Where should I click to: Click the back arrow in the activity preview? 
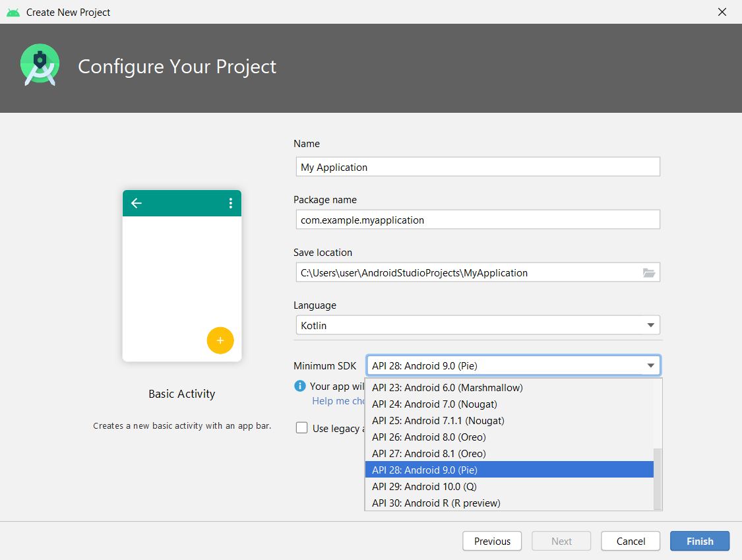[x=137, y=203]
